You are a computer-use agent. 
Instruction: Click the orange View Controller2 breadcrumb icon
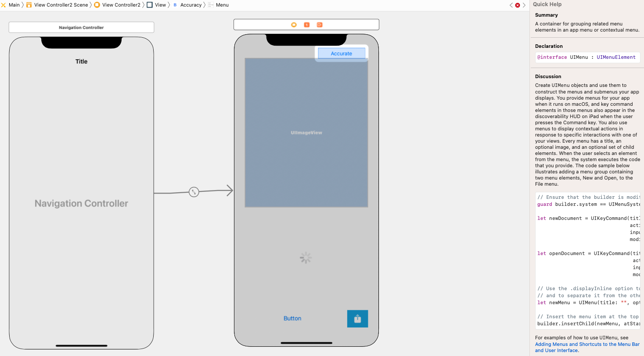pyautogui.click(x=97, y=5)
